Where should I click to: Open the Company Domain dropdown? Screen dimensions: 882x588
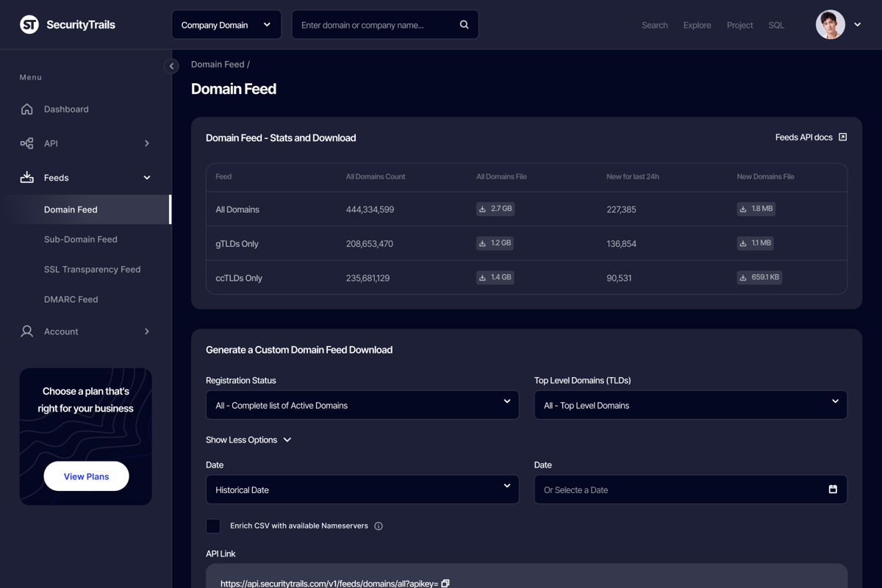click(226, 24)
